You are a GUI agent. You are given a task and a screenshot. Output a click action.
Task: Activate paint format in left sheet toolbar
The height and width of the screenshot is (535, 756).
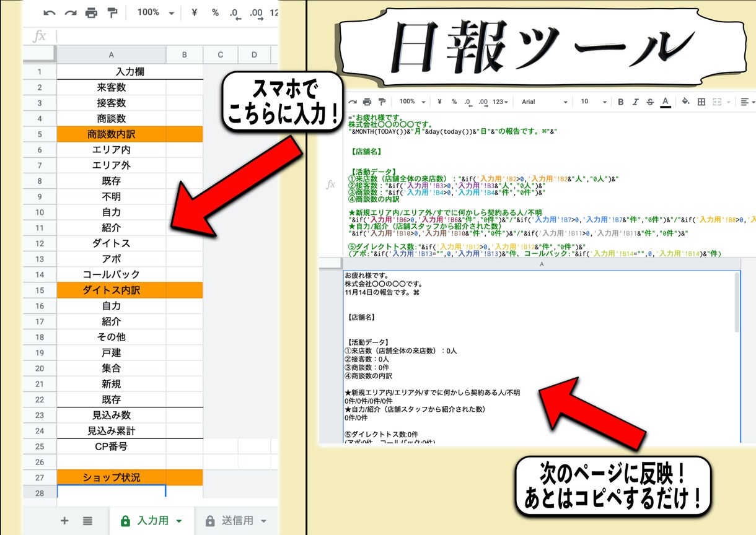point(112,12)
